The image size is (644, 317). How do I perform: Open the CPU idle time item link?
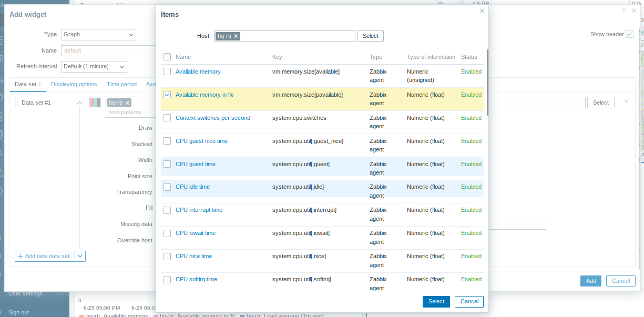192,187
